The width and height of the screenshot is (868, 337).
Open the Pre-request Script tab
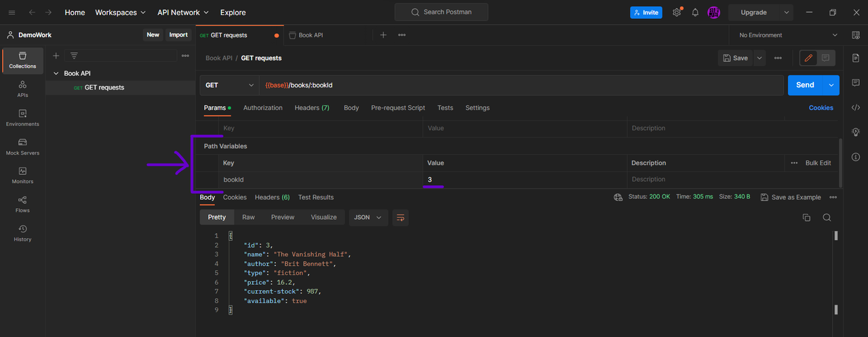(x=398, y=108)
